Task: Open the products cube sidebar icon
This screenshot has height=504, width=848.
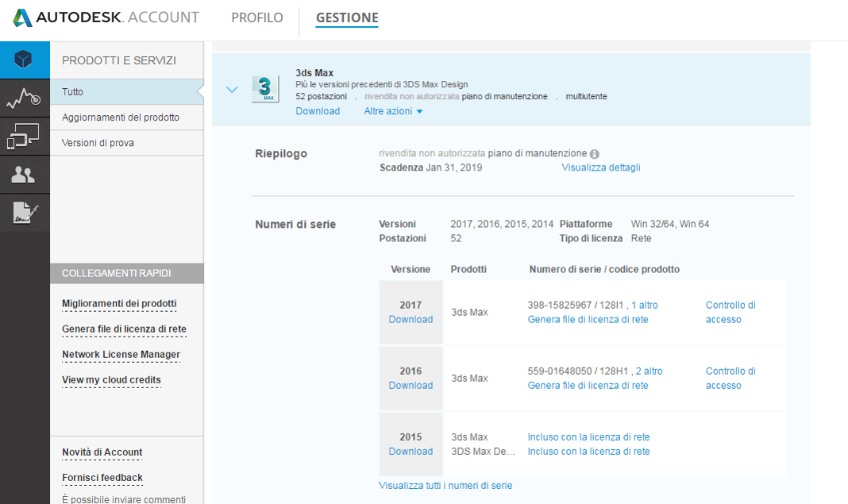Action: click(25, 60)
